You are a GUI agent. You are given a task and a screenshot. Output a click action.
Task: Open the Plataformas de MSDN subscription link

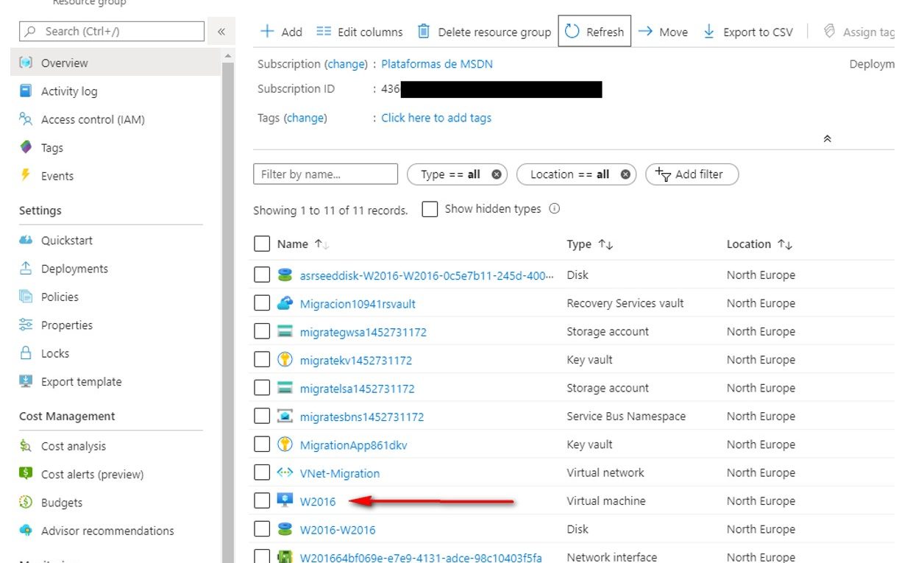click(437, 64)
